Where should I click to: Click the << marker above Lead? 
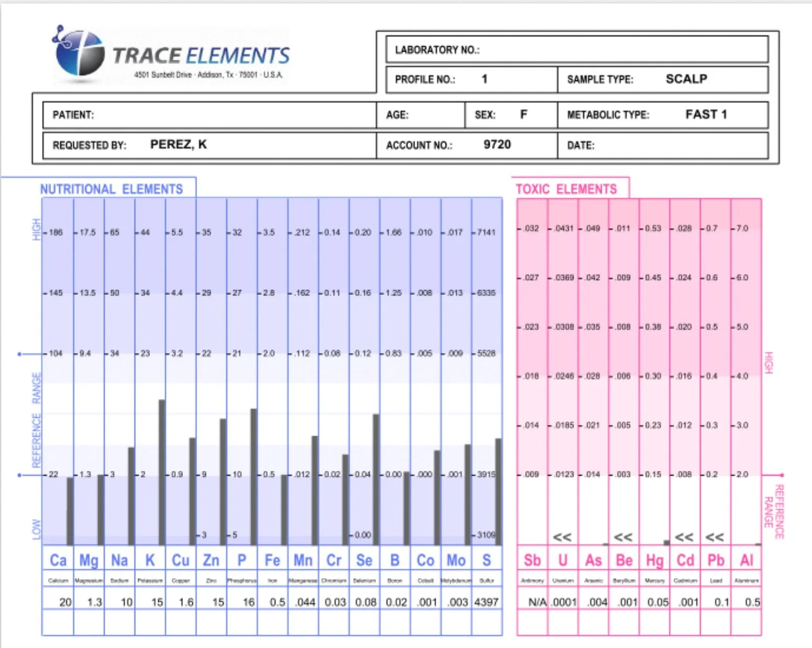coord(714,537)
